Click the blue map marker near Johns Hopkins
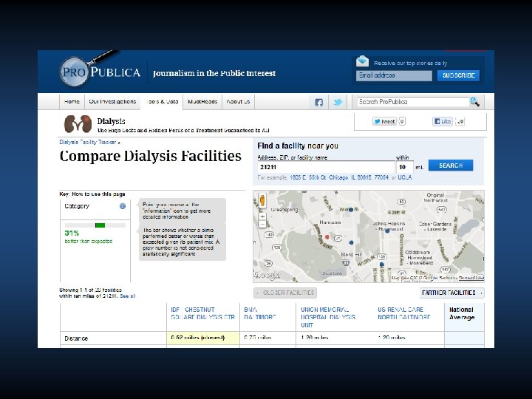 [x=387, y=231]
